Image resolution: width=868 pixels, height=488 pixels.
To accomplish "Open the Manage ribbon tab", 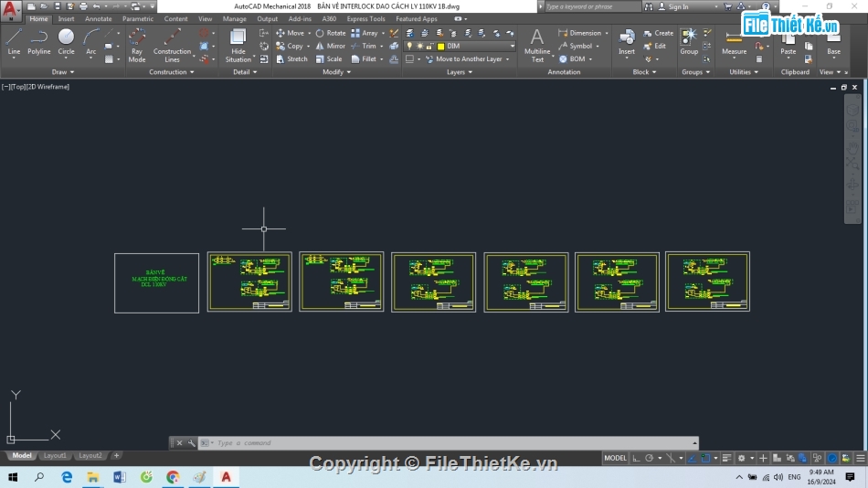I will (x=234, y=19).
